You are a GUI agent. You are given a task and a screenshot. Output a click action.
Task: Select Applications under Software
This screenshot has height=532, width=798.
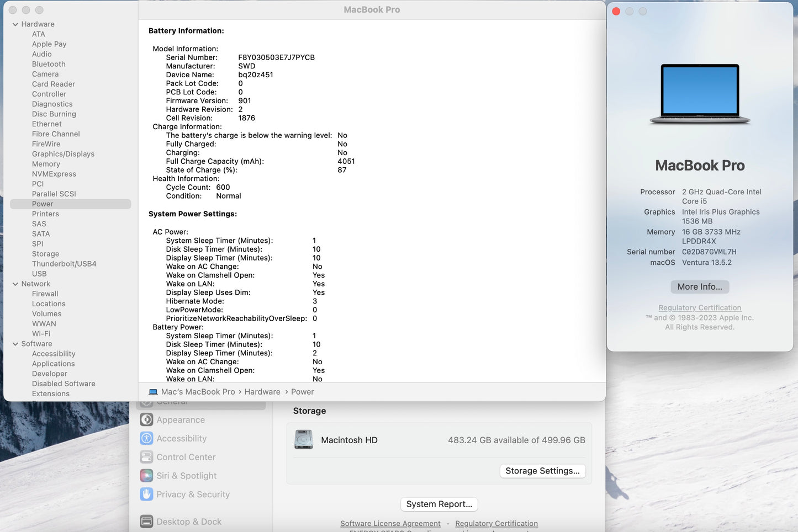pyautogui.click(x=53, y=364)
